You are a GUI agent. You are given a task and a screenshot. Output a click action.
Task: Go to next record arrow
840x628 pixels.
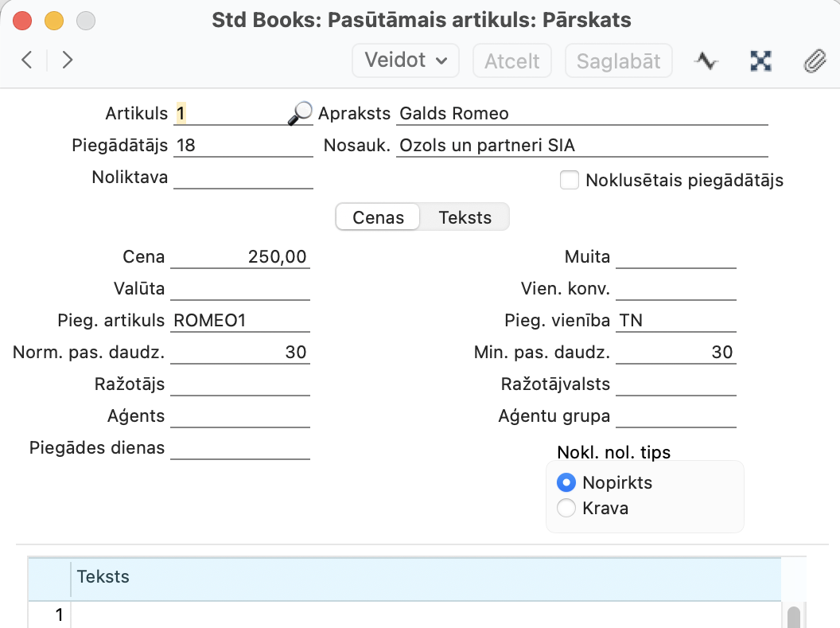pyautogui.click(x=68, y=60)
